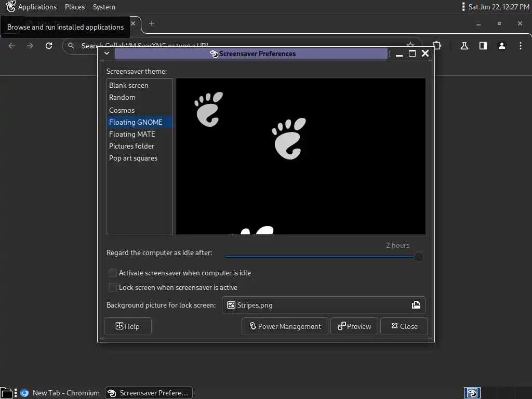Select the Blank screen theme
The height and width of the screenshot is (399, 532).
(x=139, y=86)
